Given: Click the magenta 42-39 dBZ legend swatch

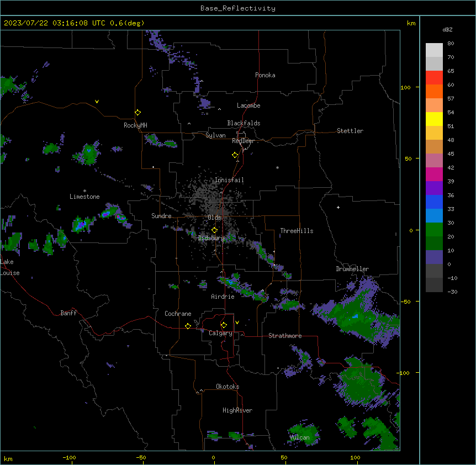Looking at the screenshot, I should [434, 175].
